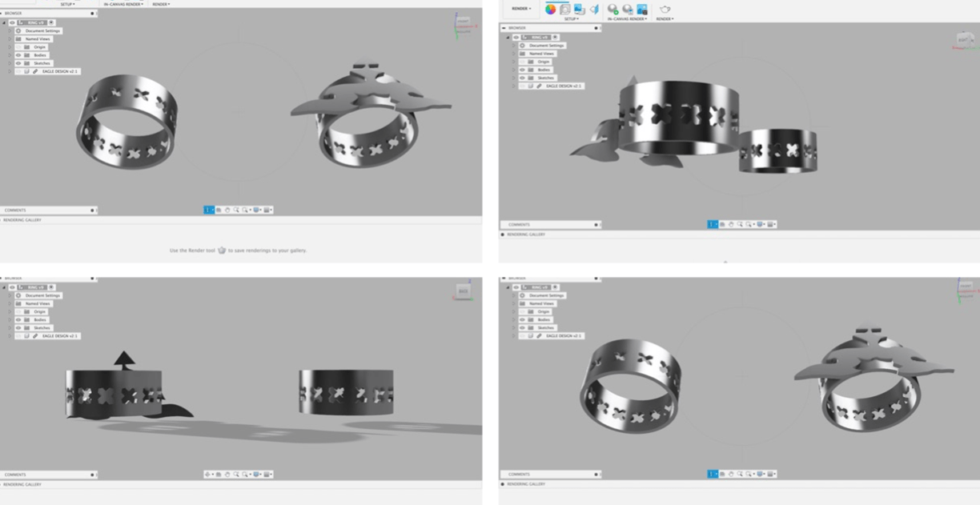Open Scene Settings in the Setup group

[564, 9]
